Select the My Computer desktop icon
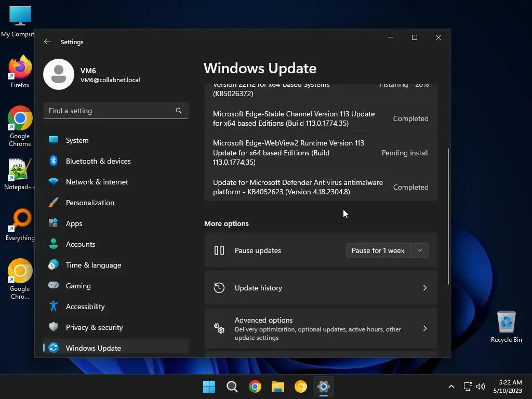The width and height of the screenshot is (532, 399). [18, 21]
